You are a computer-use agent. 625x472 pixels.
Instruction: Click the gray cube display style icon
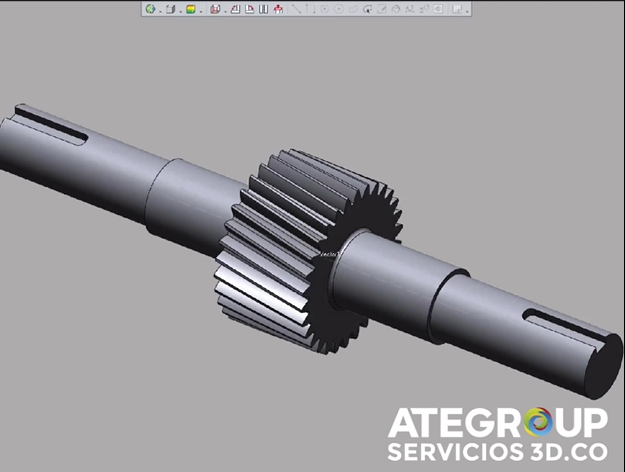point(170,9)
